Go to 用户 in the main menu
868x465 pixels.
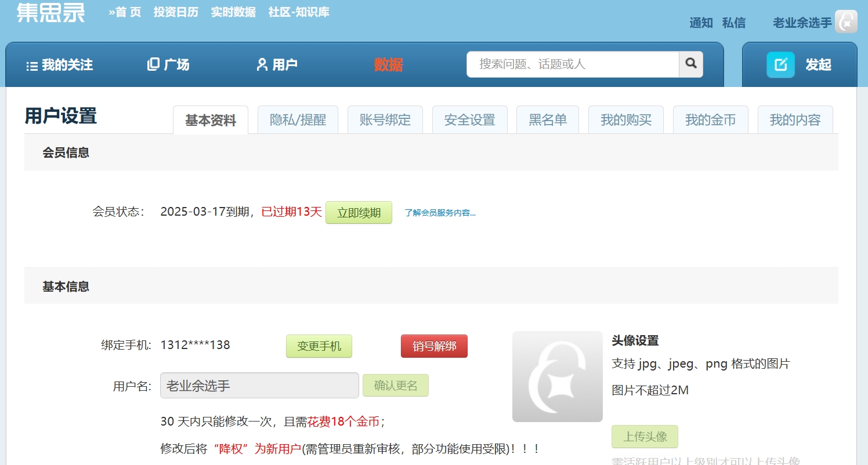click(285, 65)
